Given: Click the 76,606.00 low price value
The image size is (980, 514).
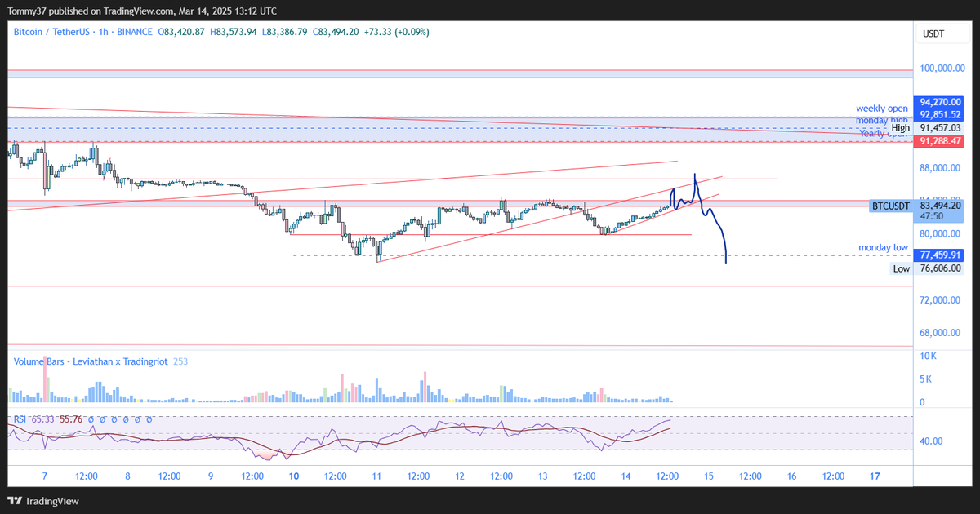Looking at the screenshot, I should tap(939, 268).
